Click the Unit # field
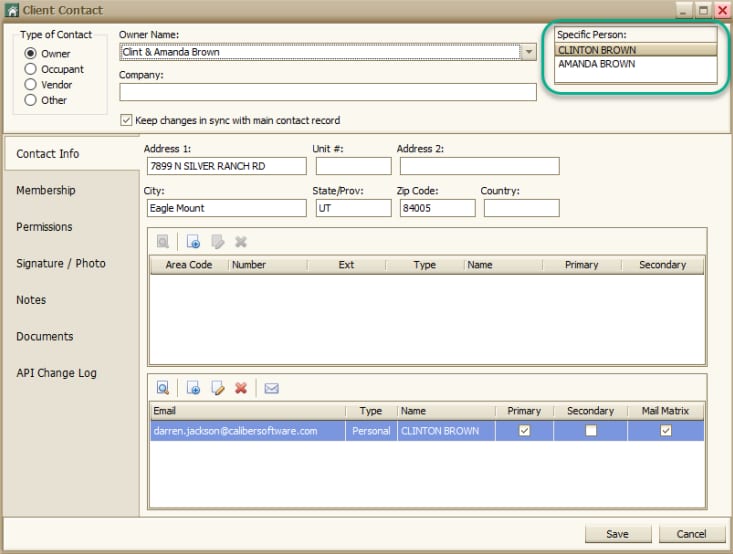 tap(353, 166)
